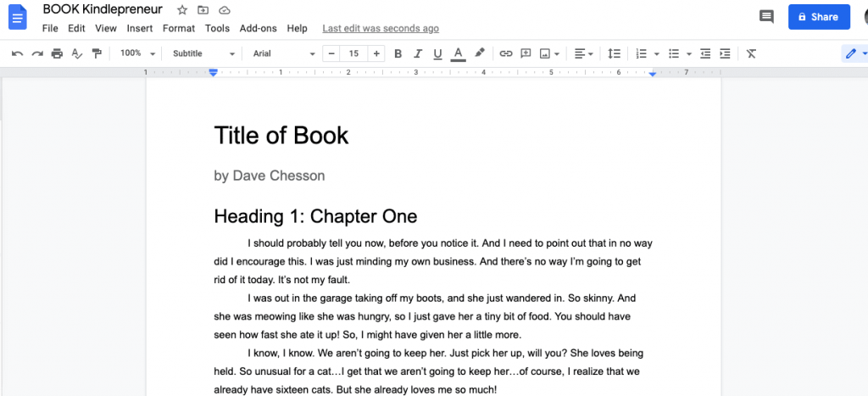Toggle underline formatting
Image resolution: width=868 pixels, height=396 pixels.
point(438,53)
